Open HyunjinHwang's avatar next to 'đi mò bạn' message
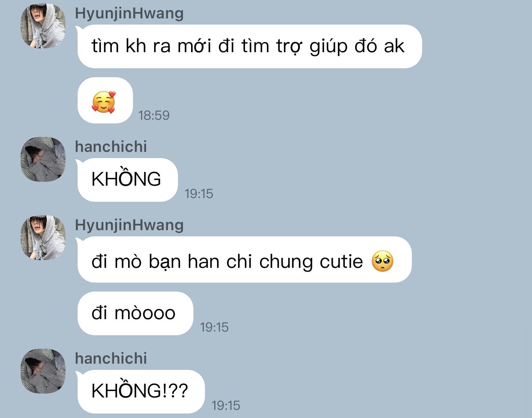Viewport: 532px width, 418px height. pos(43,237)
